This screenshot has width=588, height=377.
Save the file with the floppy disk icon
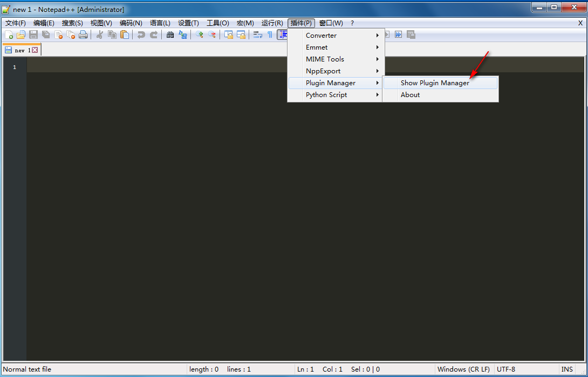[33, 35]
